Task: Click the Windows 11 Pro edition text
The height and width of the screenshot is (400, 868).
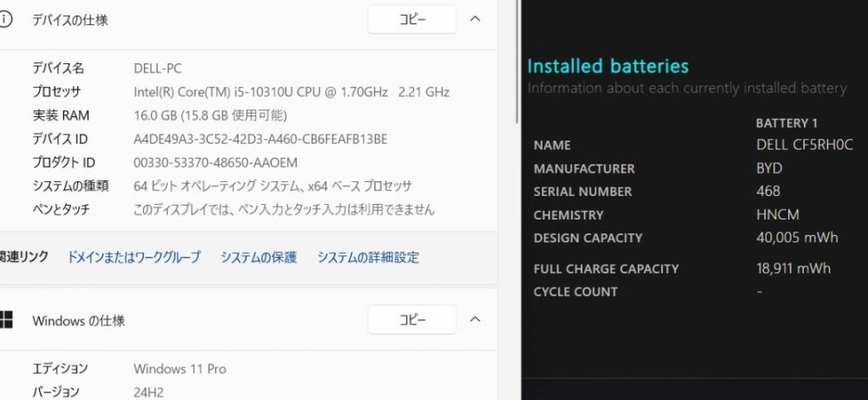Action: 180,369
